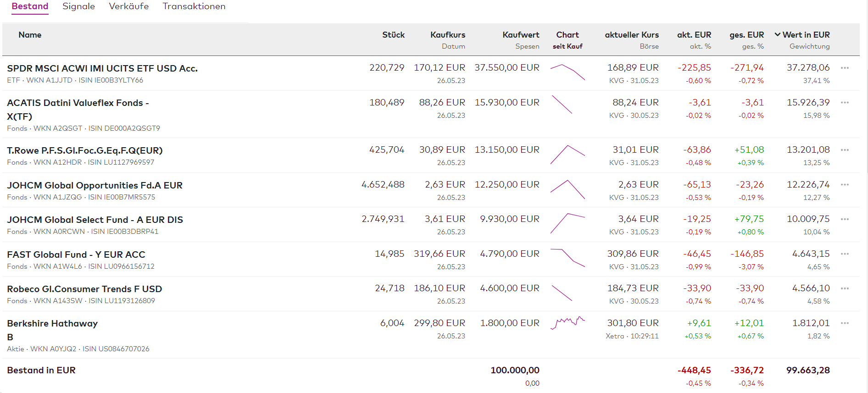
Task: Open three-dot menu for JOHCM Global Select
Action: pyautogui.click(x=845, y=219)
